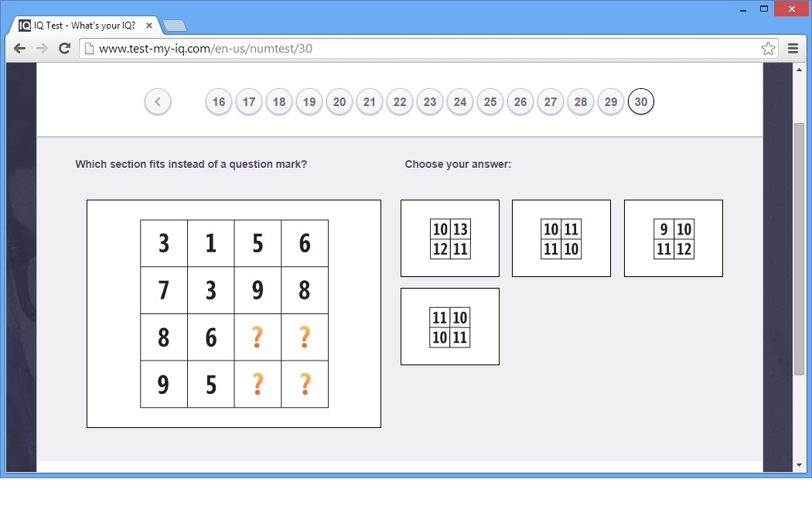Choose answer 11 10 10 11
Screen dimensions: 812x520
point(450,327)
